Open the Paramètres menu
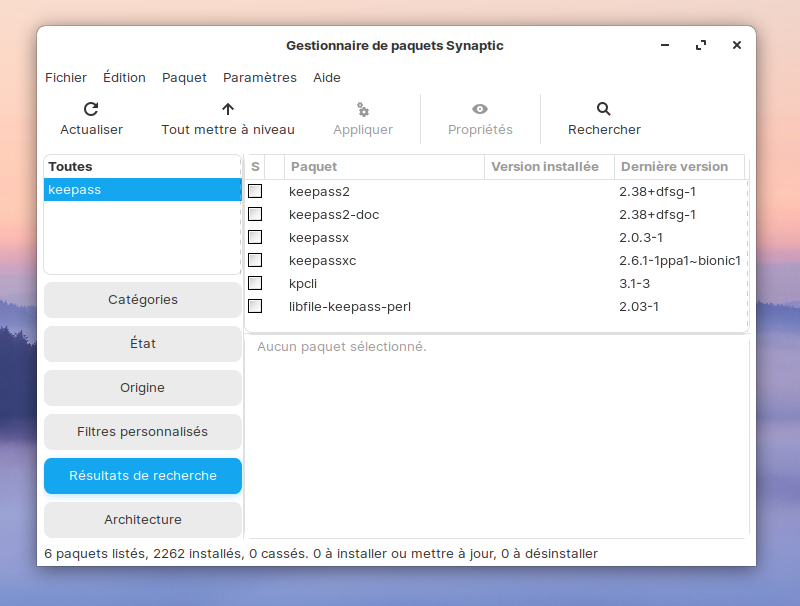Viewport: 800px width, 606px height. click(x=260, y=77)
